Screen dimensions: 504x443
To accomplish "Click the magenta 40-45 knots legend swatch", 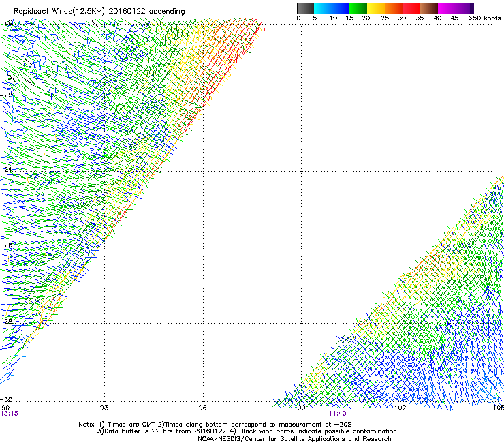I will click(x=447, y=8).
